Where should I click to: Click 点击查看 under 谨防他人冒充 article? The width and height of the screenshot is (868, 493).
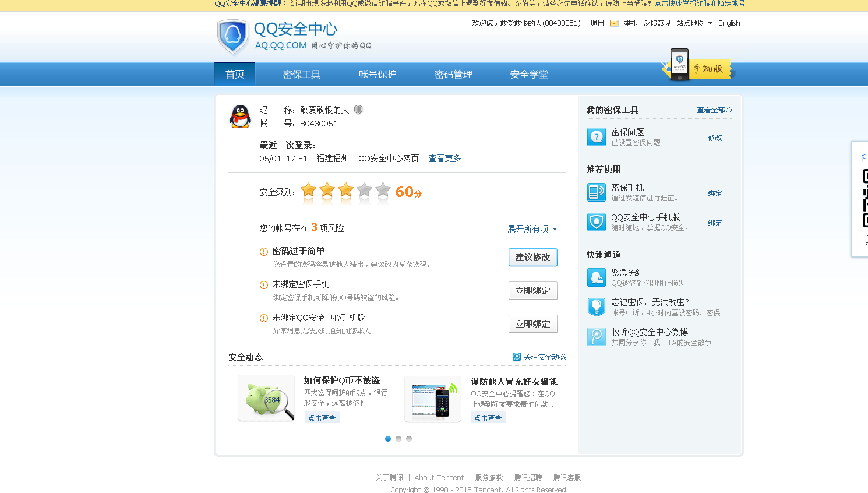click(488, 418)
